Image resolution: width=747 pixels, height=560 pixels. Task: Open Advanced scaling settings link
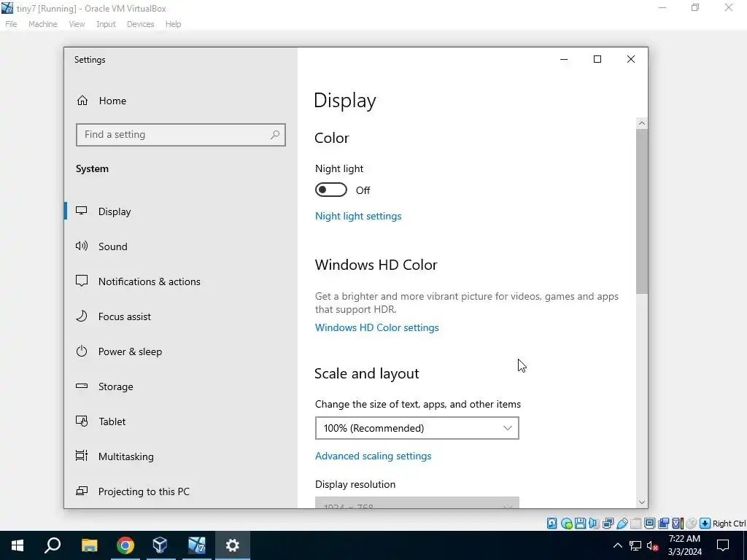click(373, 456)
